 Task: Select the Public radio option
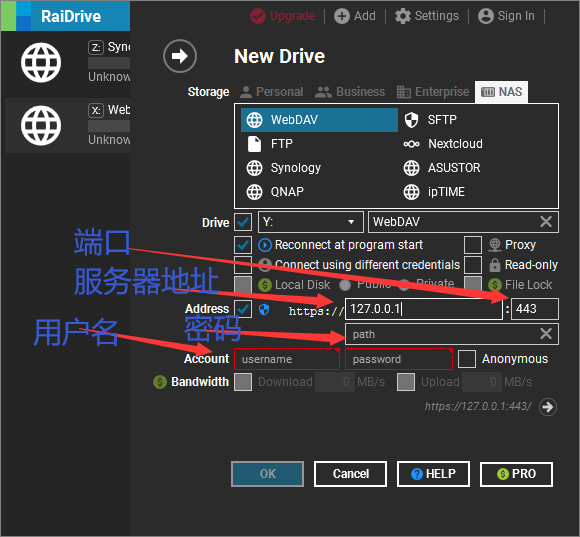(345, 285)
